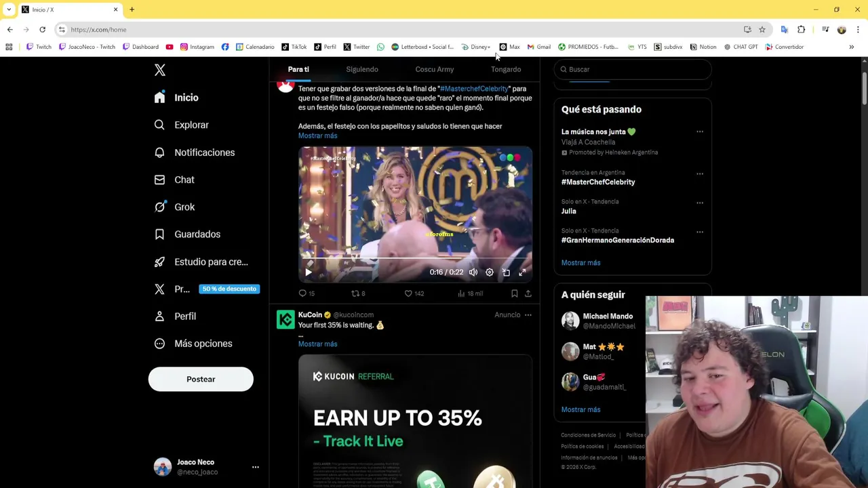Open a new browser tab
Screen dimensions: 868x488
pos(132,9)
